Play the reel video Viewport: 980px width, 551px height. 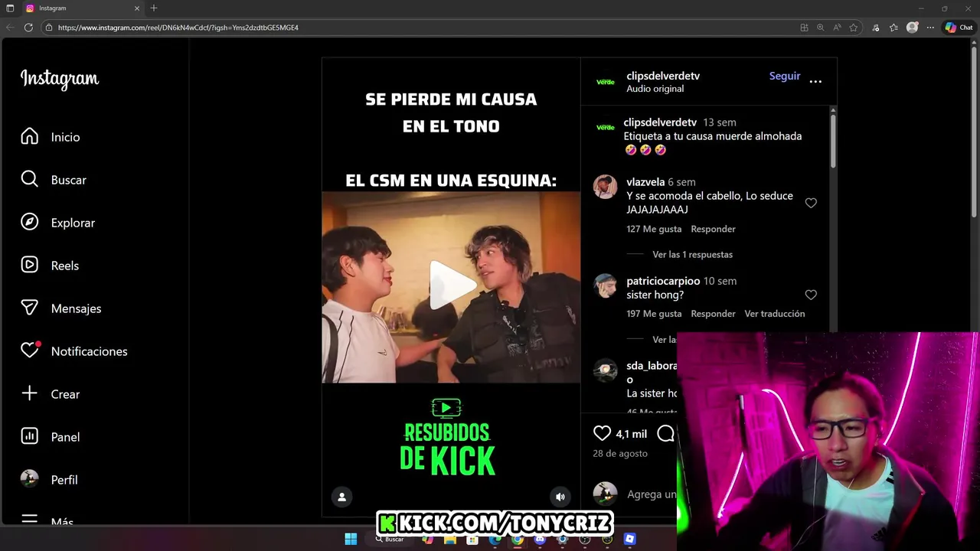[x=451, y=285]
